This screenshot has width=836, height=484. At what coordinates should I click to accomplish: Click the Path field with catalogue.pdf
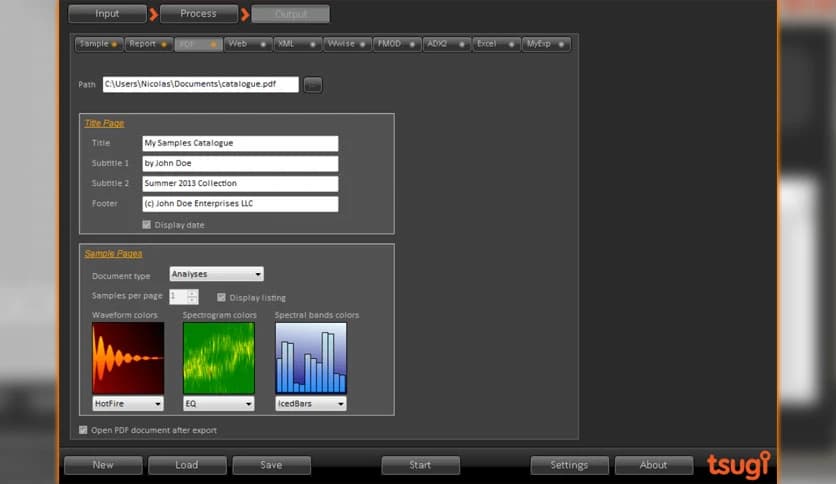coord(200,84)
